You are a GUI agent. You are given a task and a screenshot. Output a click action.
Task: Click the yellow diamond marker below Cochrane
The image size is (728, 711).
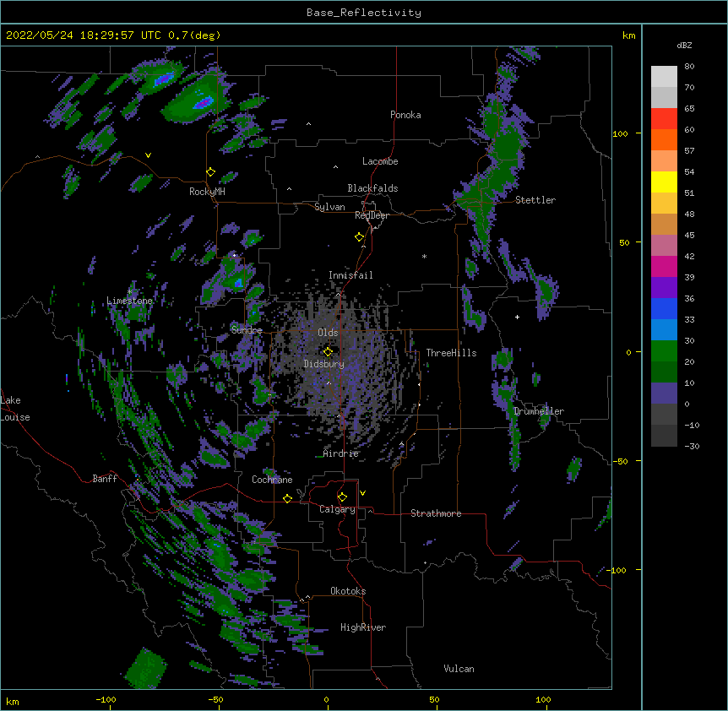point(287,498)
